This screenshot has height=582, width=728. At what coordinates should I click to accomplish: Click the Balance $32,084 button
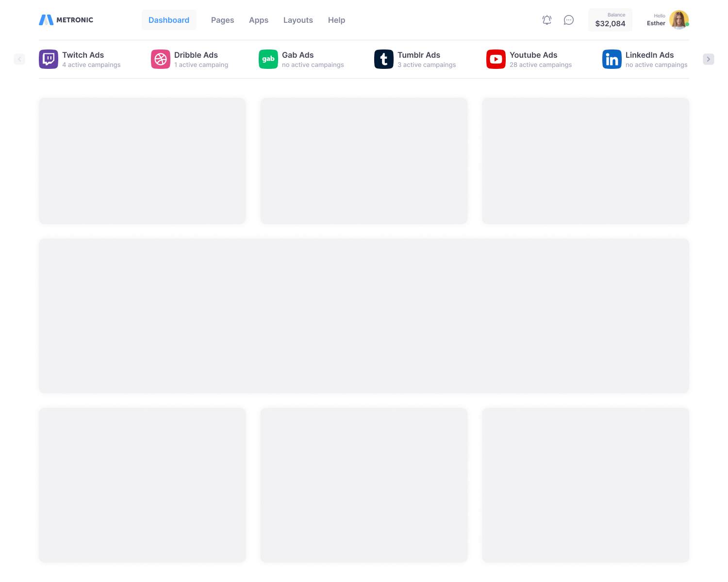click(610, 20)
